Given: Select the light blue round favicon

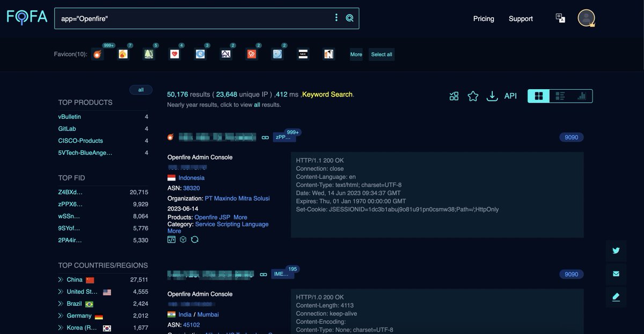Looking at the screenshot, I should click(x=277, y=54).
